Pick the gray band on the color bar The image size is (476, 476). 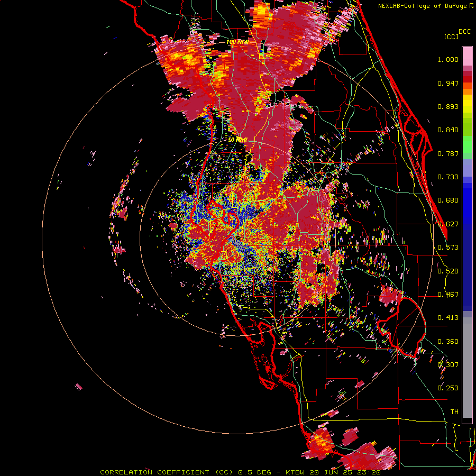coord(467,368)
